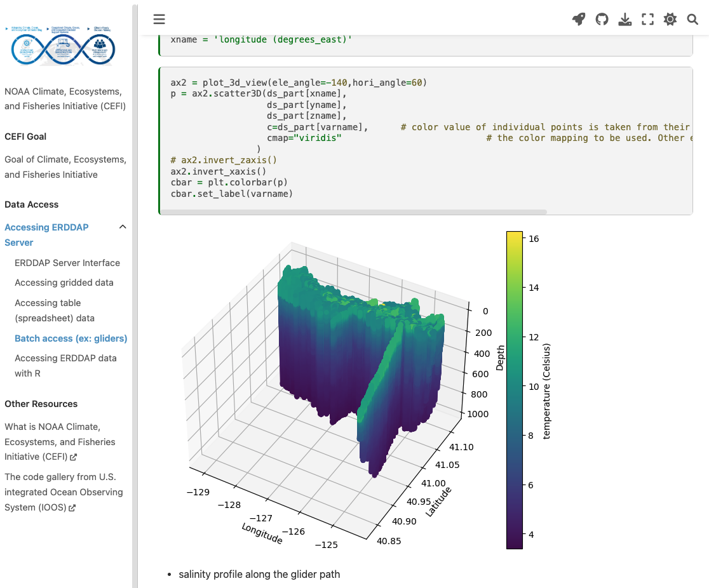Open the rocket launch button
Viewport: 709px width, 588px height.
579,19
